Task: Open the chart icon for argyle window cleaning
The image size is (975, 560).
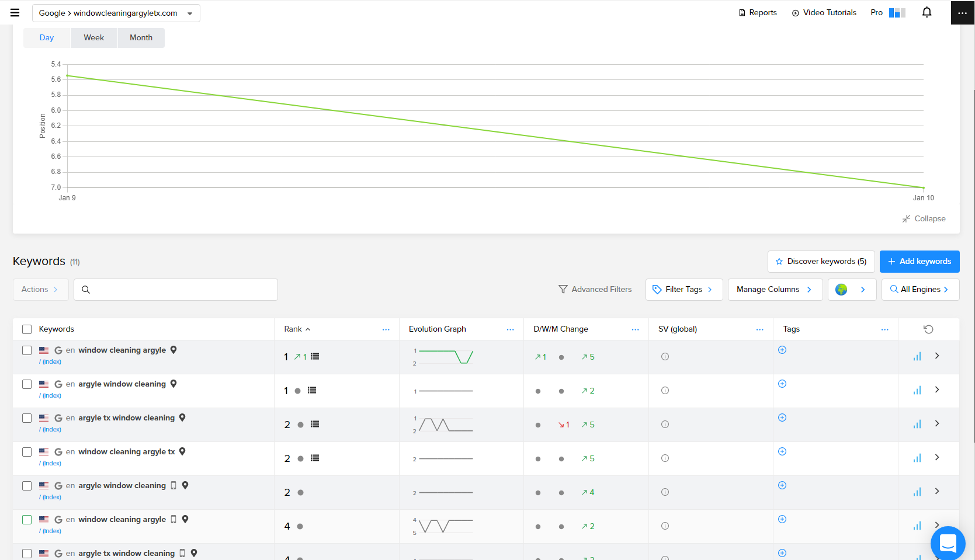Action: [917, 390]
